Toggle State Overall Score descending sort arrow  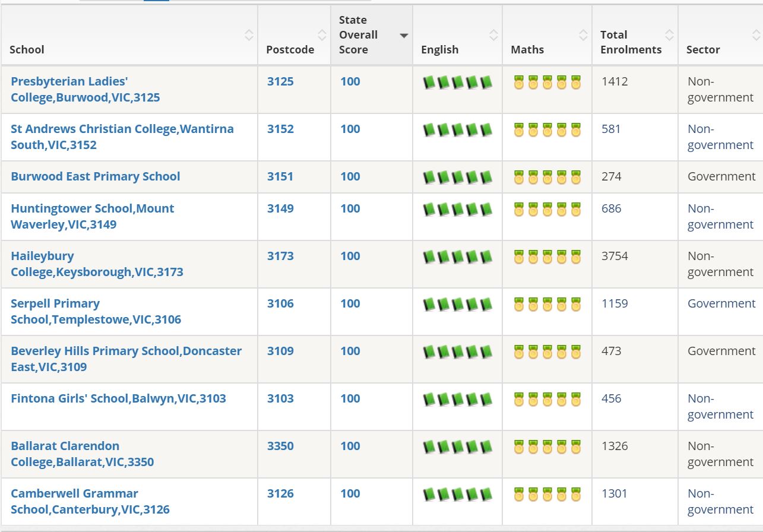404,36
